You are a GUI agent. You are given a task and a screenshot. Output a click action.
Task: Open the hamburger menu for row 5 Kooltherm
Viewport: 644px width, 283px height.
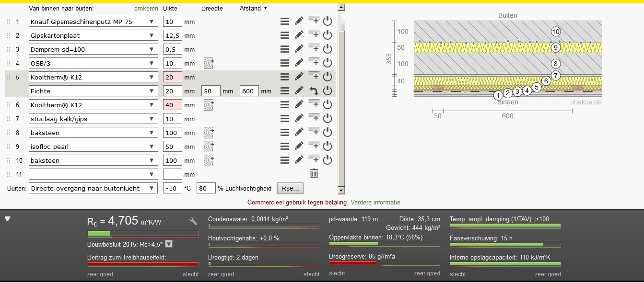point(285,77)
